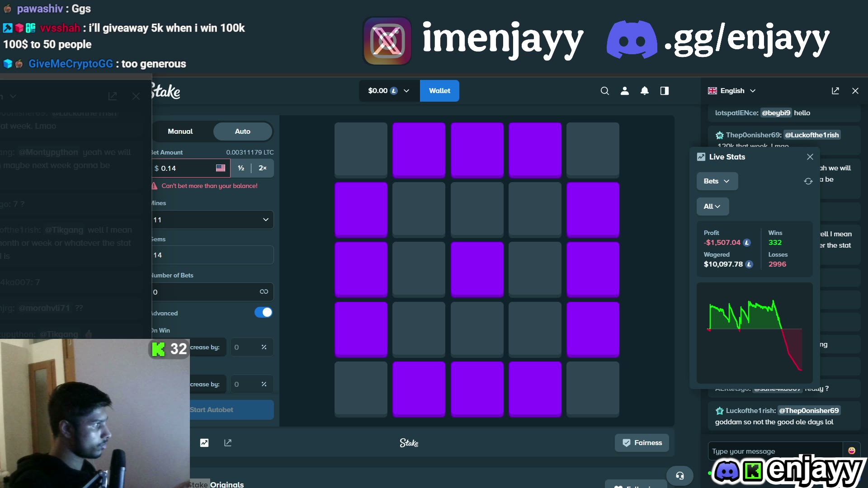This screenshot has width=868, height=488.
Task: Open the Fairness dialog
Action: coord(642,443)
